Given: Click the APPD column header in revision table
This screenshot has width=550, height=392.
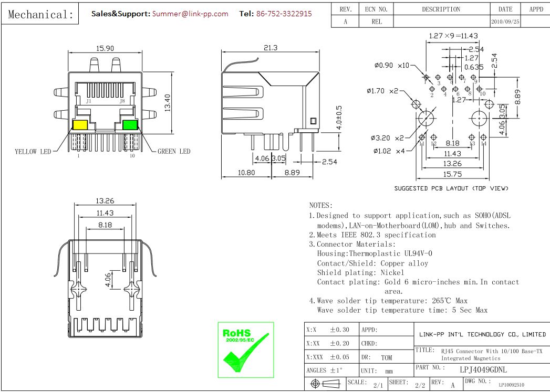Looking at the screenshot, I should click(x=536, y=9).
